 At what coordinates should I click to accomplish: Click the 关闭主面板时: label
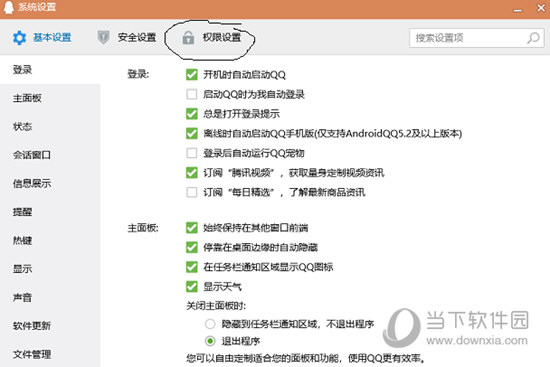[216, 306]
